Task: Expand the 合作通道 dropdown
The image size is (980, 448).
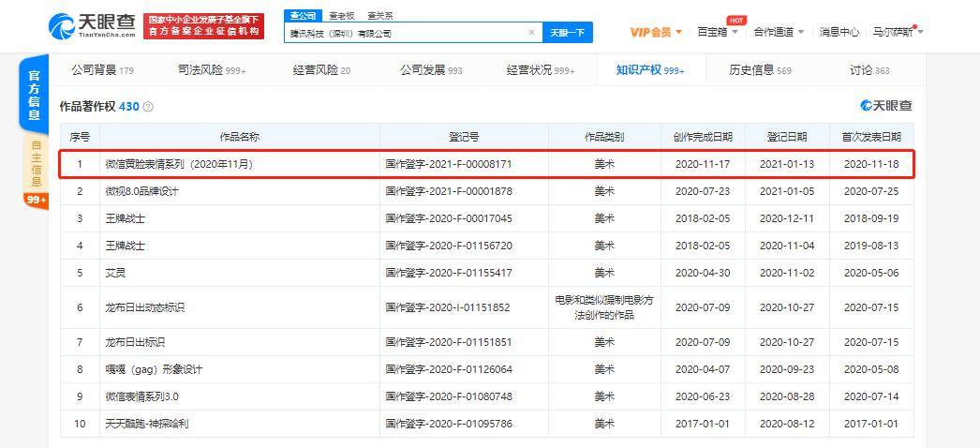Action: (x=779, y=32)
